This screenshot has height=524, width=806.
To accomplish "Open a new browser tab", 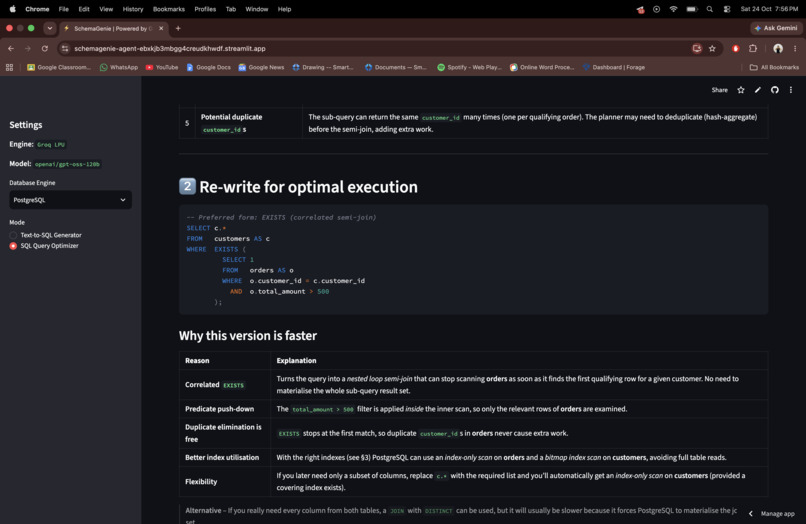I will 178,28.
